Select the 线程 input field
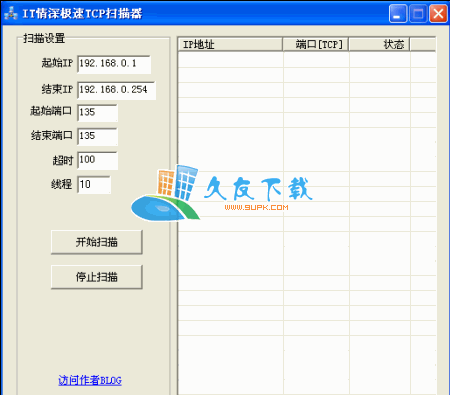 pyautogui.click(x=94, y=185)
